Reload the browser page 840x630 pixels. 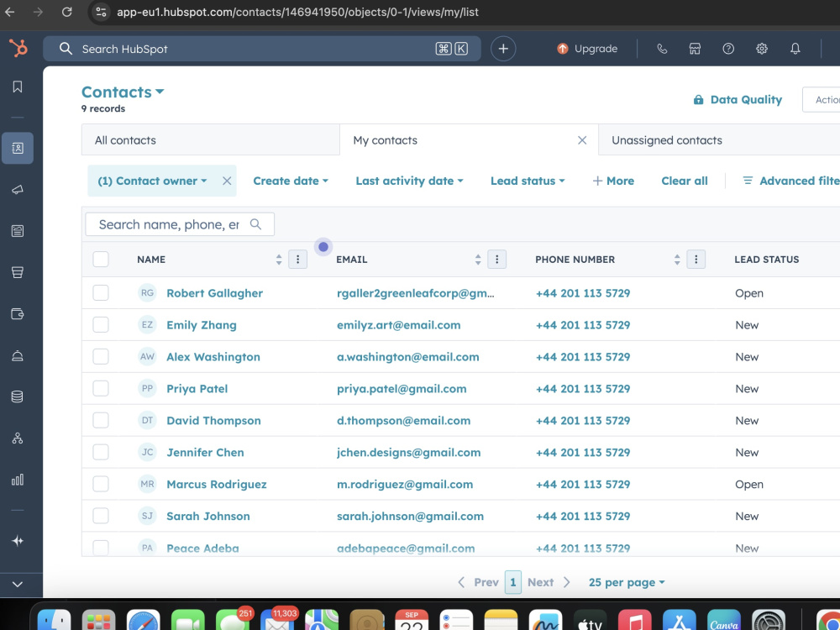(67, 12)
